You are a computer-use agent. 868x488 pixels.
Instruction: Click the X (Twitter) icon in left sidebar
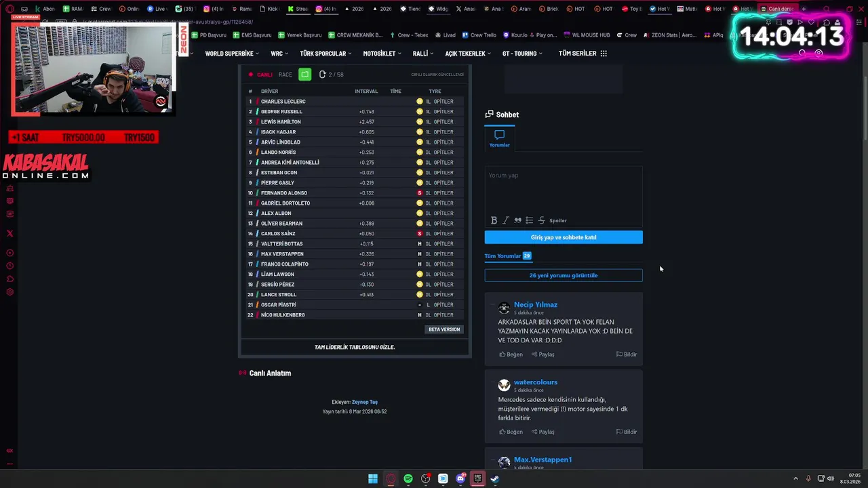pos(9,233)
